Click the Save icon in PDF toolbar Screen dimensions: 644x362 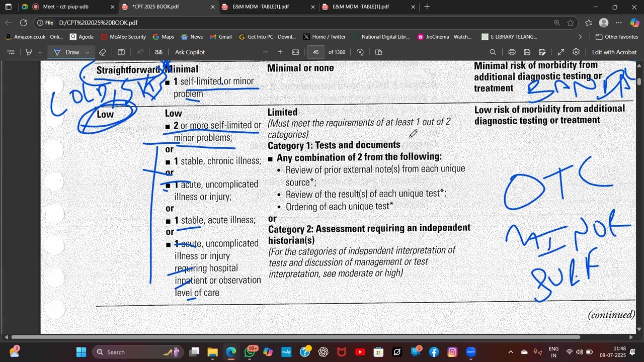tap(527, 52)
